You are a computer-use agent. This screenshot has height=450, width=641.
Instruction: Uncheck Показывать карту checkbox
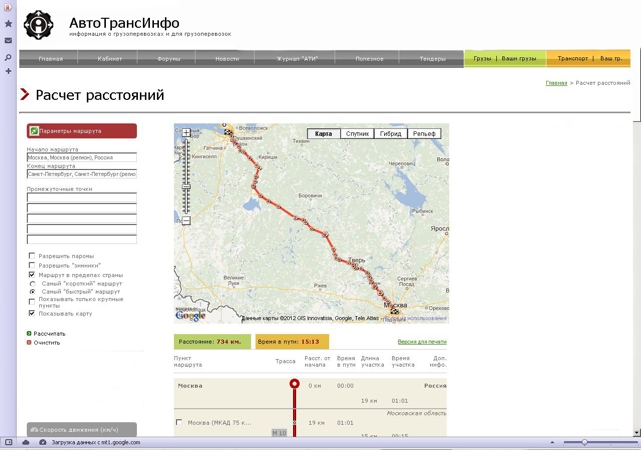(32, 313)
